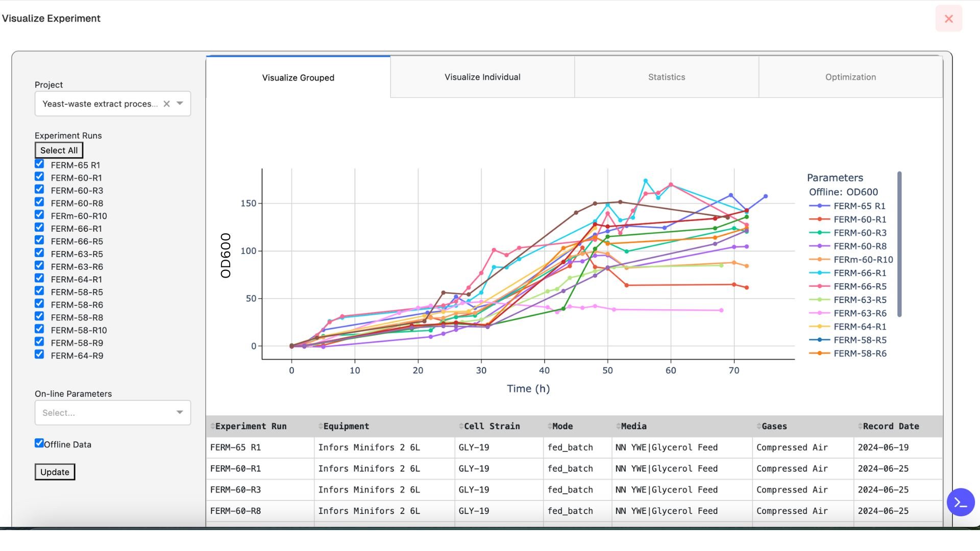The width and height of the screenshot is (980, 551).
Task: Sort table by Cell Strain column arrows
Action: (461, 427)
